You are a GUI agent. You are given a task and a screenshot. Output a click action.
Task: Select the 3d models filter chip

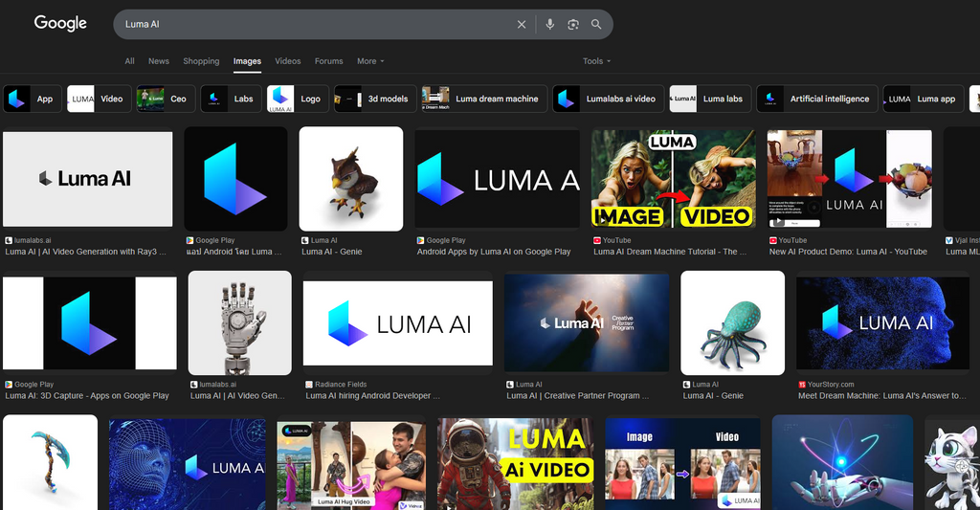click(375, 99)
